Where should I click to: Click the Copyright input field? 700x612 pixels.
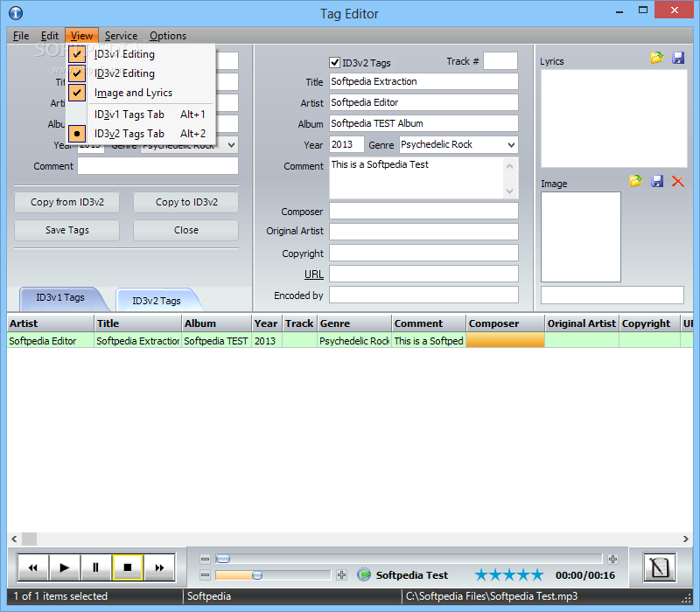pos(423,253)
